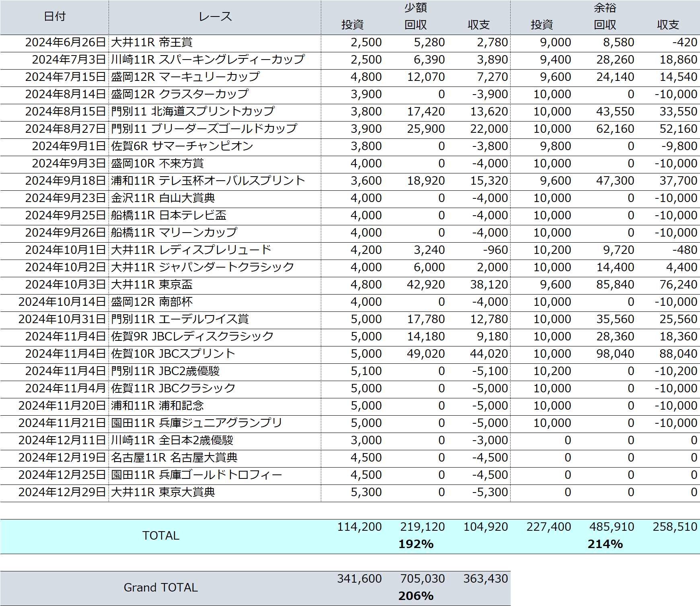Screen dimensions: 700x606
Task: Click the value 5,280
Action: [x=429, y=42]
